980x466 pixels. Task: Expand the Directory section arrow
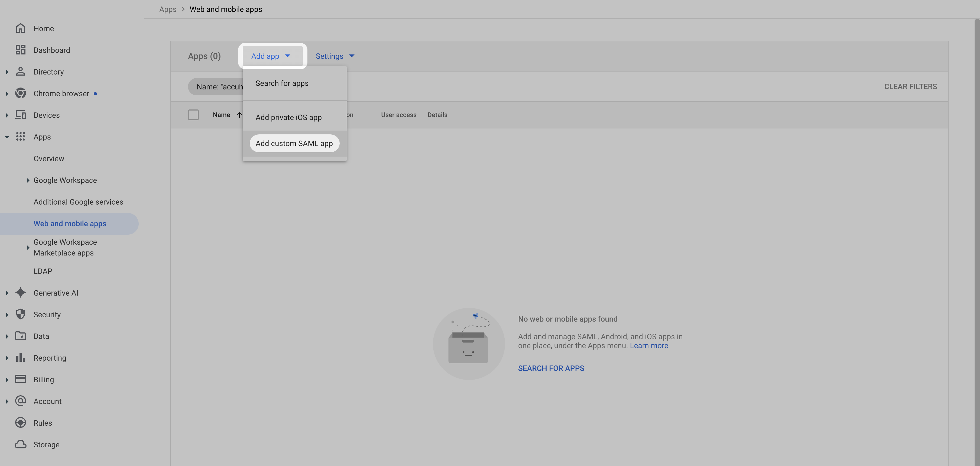(x=7, y=72)
